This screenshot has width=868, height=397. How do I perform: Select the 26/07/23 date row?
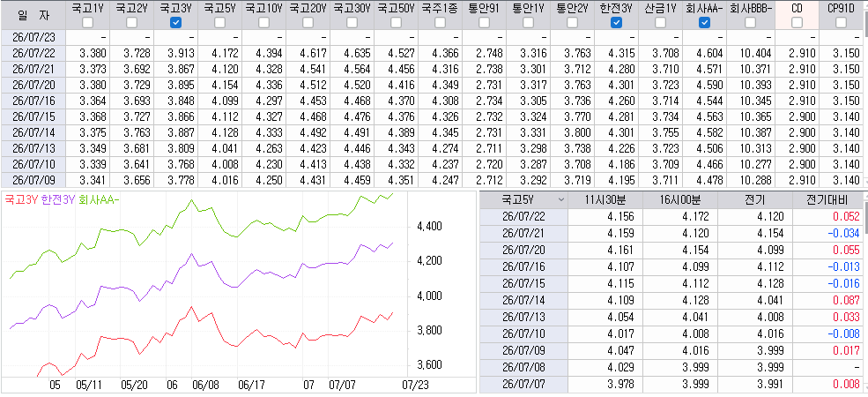(432, 37)
